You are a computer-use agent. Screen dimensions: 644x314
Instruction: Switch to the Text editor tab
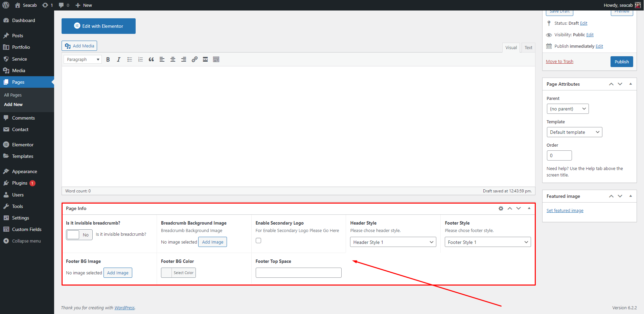(528, 48)
